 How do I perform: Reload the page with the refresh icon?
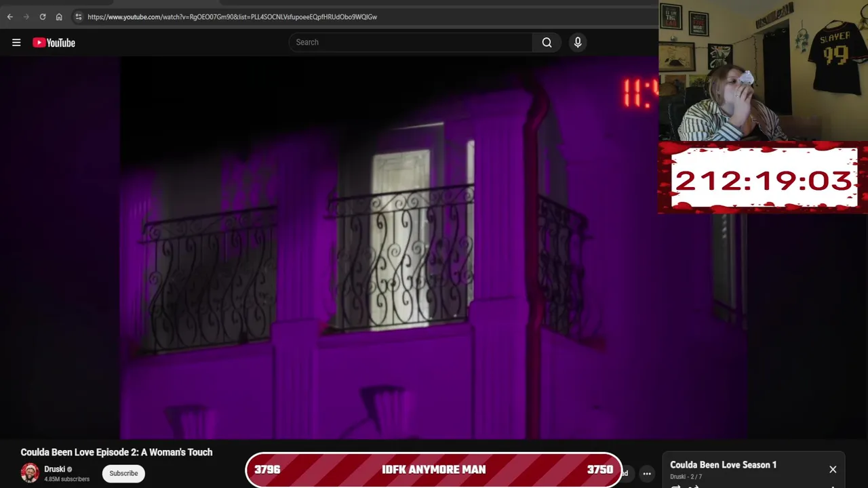pos(43,17)
